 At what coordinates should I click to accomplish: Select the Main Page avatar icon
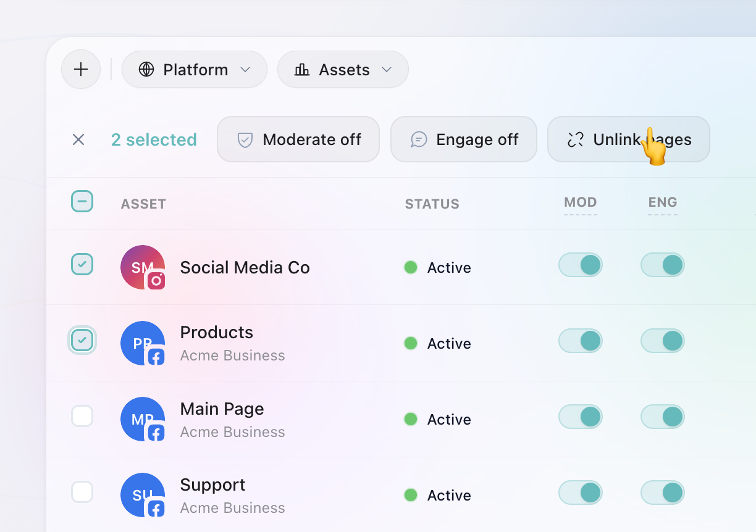click(143, 419)
